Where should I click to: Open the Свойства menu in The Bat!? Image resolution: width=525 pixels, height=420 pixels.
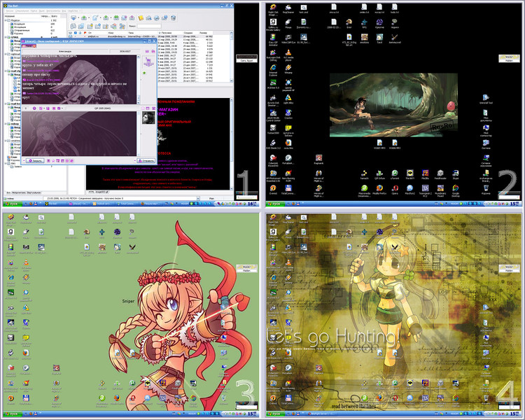coord(73,11)
